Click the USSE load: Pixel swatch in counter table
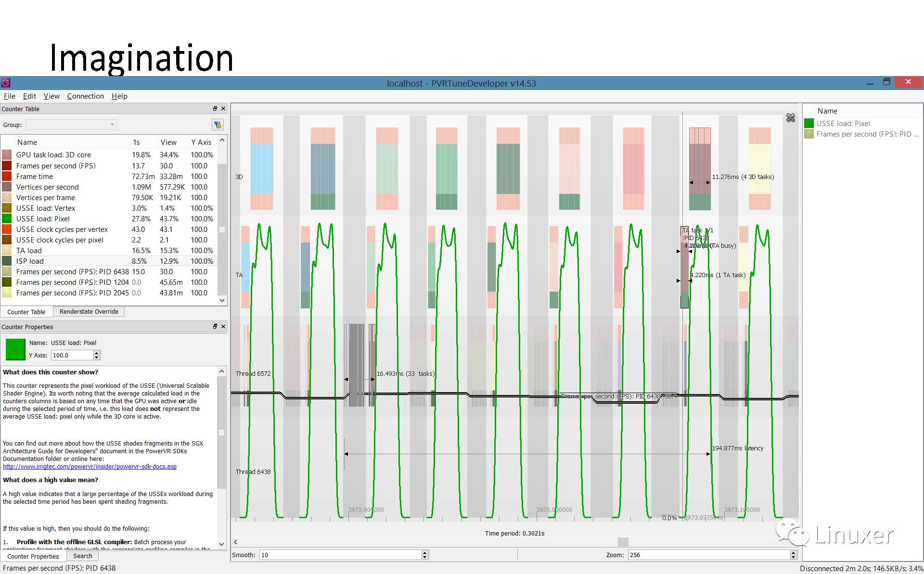924x574 pixels. click(x=7, y=218)
